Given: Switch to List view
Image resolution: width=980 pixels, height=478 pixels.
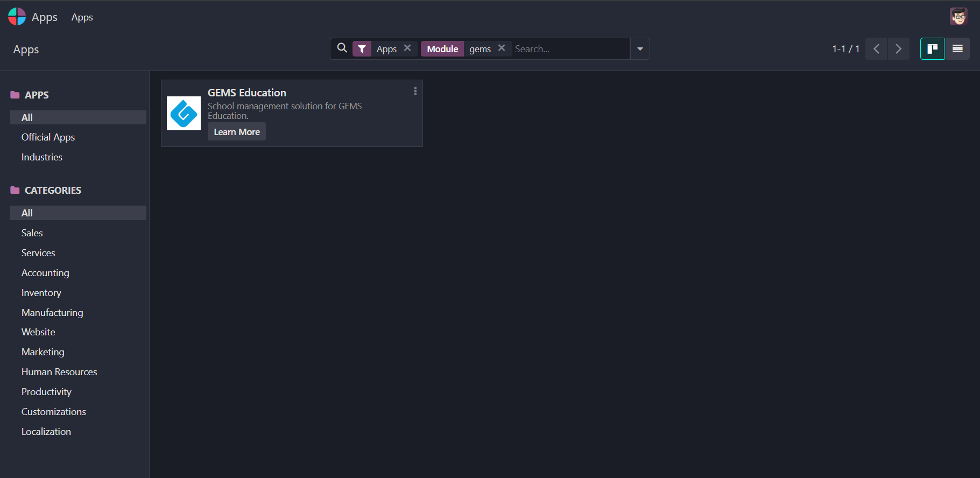Looking at the screenshot, I should coord(957,49).
